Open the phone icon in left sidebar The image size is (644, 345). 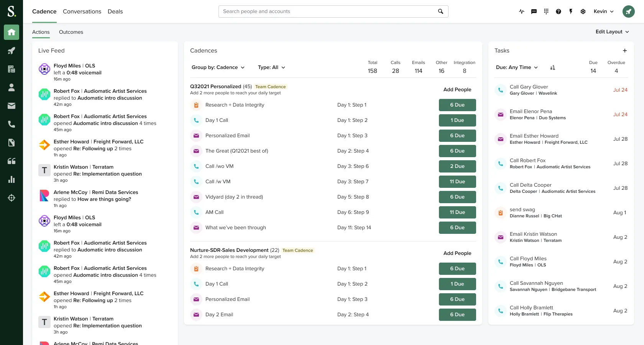pyautogui.click(x=11, y=124)
